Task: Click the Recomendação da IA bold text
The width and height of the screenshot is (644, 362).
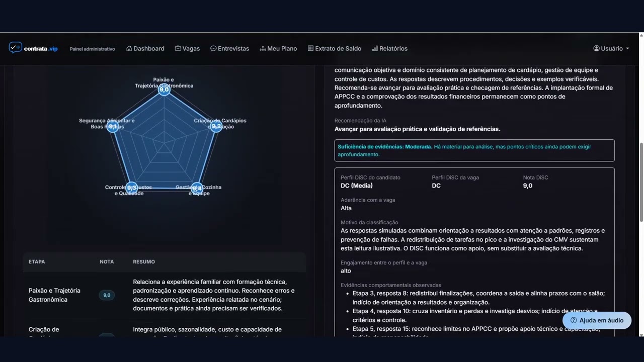Action: pyautogui.click(x=418, y=129)
